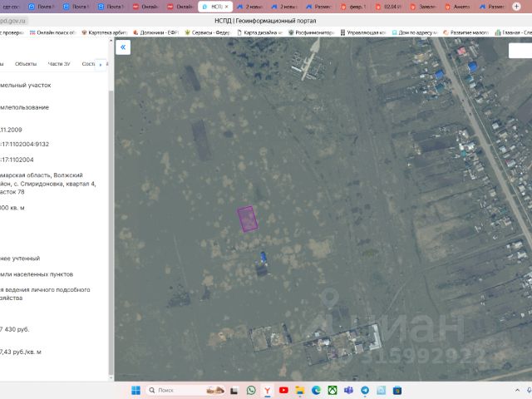Open the 'Развитие малого' bookmark
Viewport: 532px width, 399px height.
point(465,32)
